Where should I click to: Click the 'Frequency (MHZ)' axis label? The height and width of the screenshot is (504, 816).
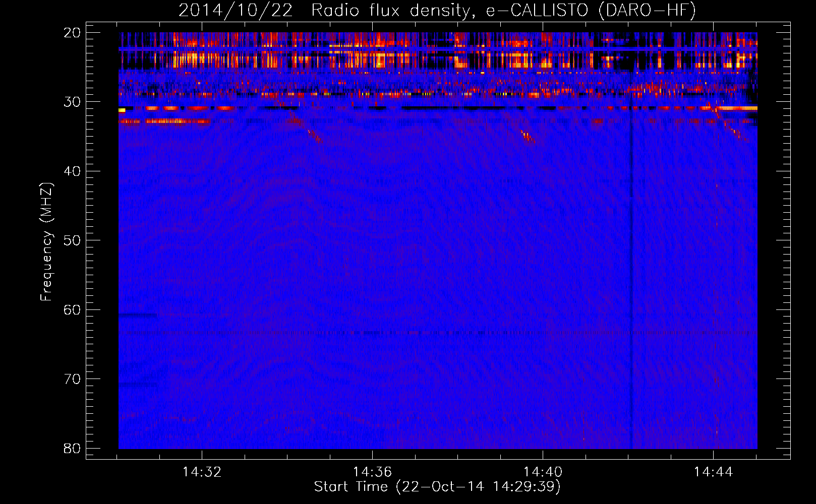tap(46, 242)
